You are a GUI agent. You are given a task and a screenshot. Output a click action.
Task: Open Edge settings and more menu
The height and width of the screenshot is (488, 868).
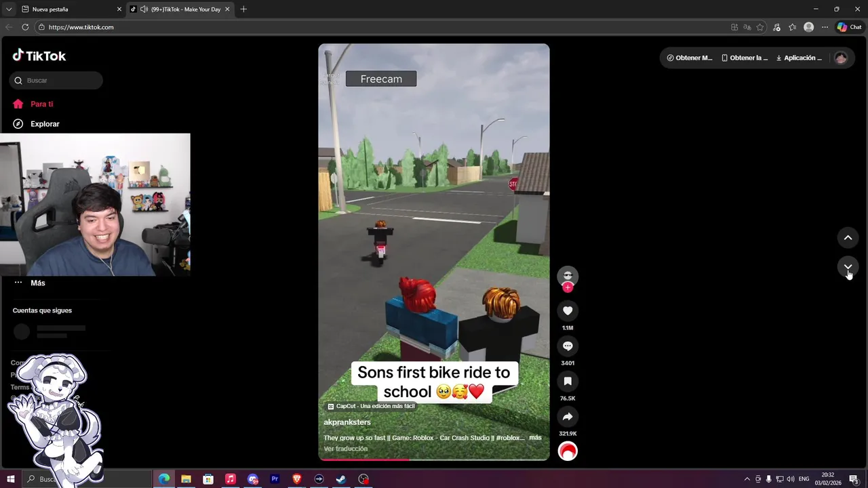pos(825,27)
